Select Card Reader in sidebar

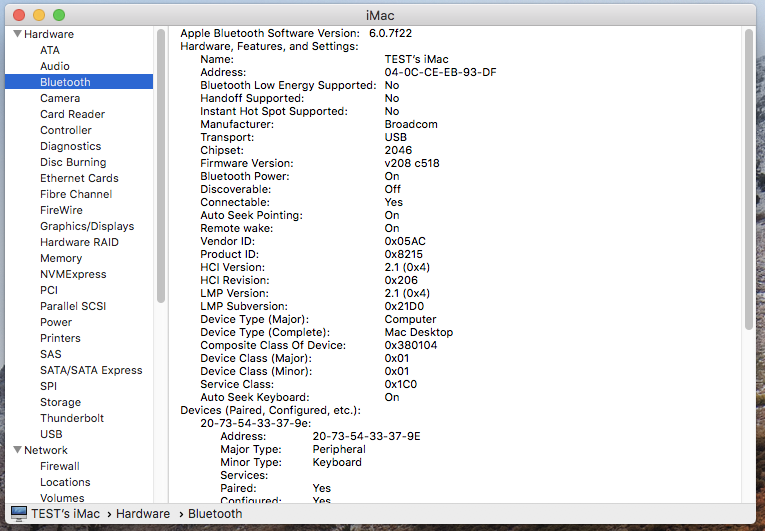pyautogui.click(x=73, y=114)
